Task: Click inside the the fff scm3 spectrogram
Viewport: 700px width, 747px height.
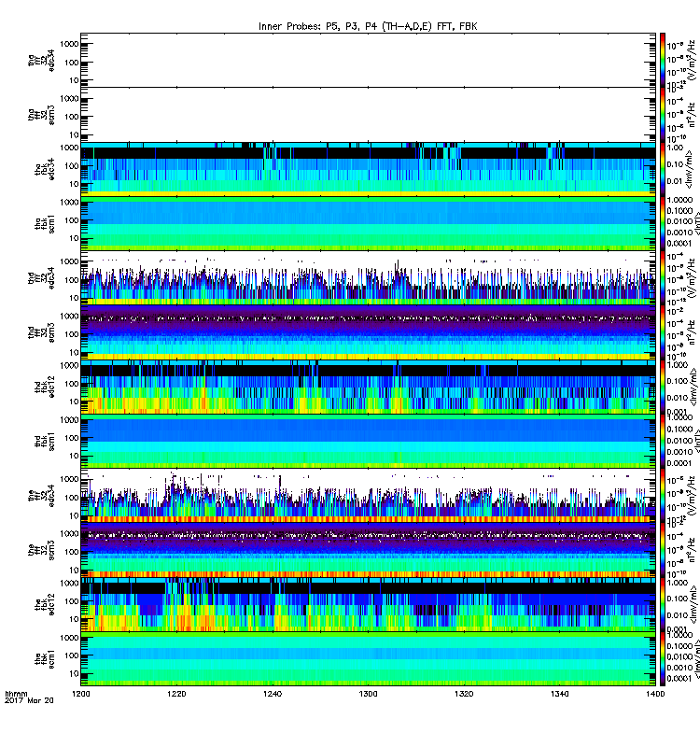Action: pos(368,550)
